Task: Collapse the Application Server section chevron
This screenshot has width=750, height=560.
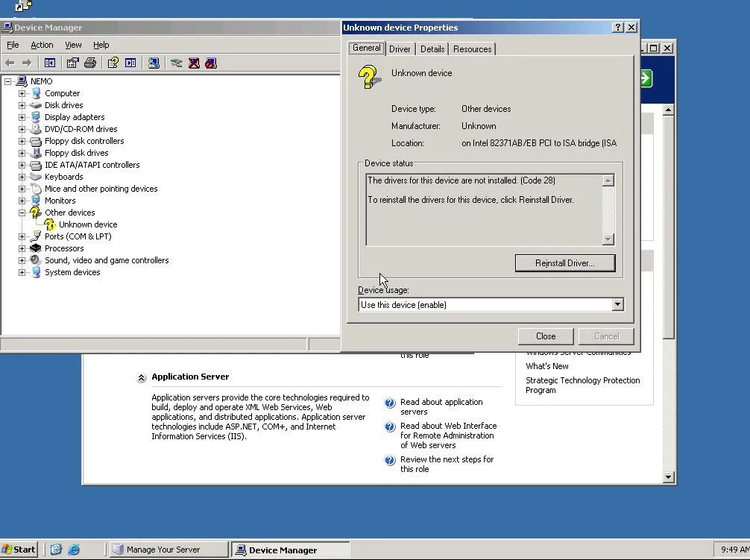Action: click(x=141, y=378)
